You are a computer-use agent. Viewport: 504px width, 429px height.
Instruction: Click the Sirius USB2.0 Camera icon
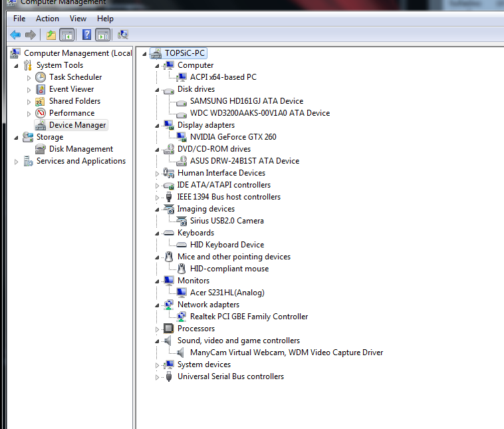pos(182,221)
